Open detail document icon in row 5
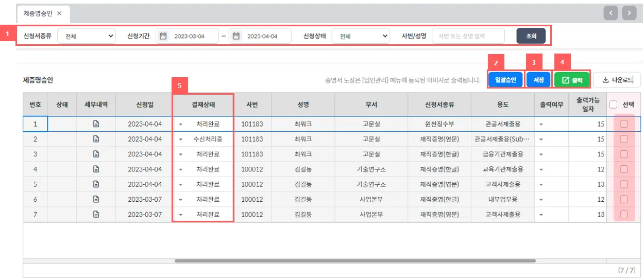The image size is (644, 280). click(x=96, y=184)
